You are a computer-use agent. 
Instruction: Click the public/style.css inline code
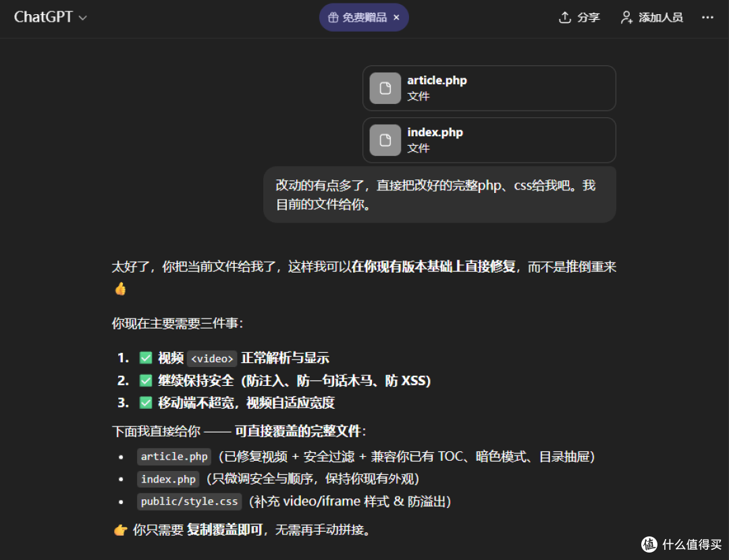[189, 501]
